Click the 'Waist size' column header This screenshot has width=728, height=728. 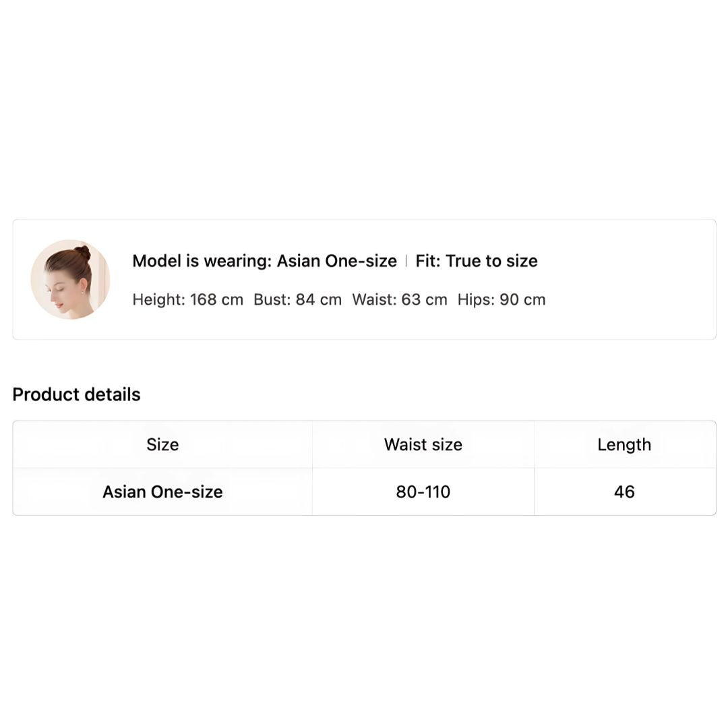(423, 444)
